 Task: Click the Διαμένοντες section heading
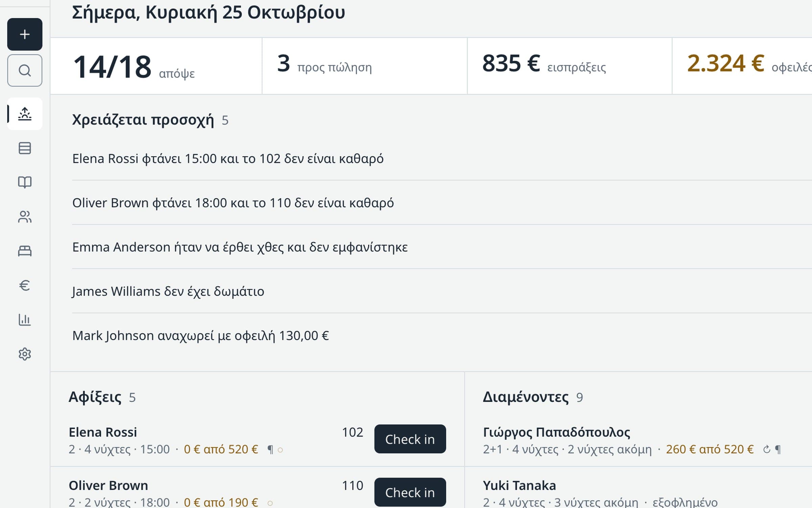526,397
